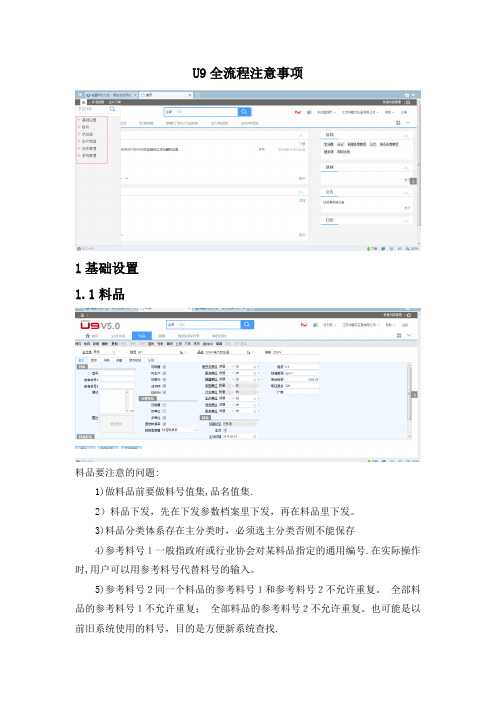Open the grid layout icon on home page
This screenshot has height=702, width=496.
pos(398,123)
